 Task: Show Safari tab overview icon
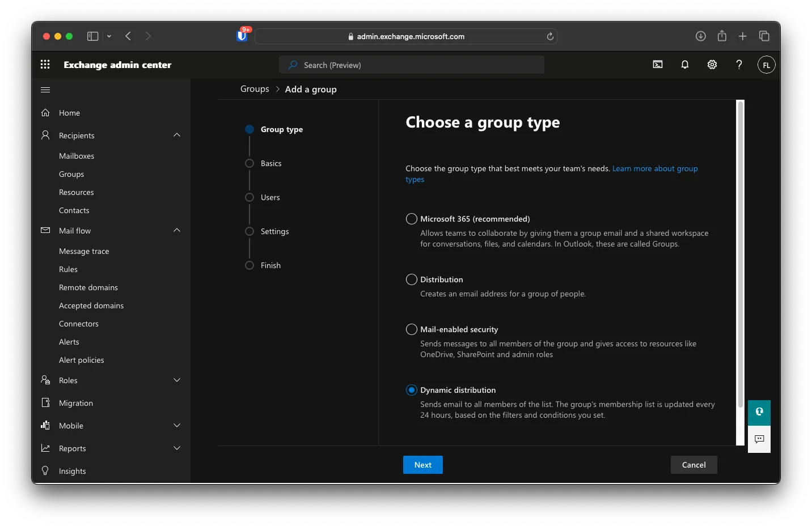click(x=764, y=36)
